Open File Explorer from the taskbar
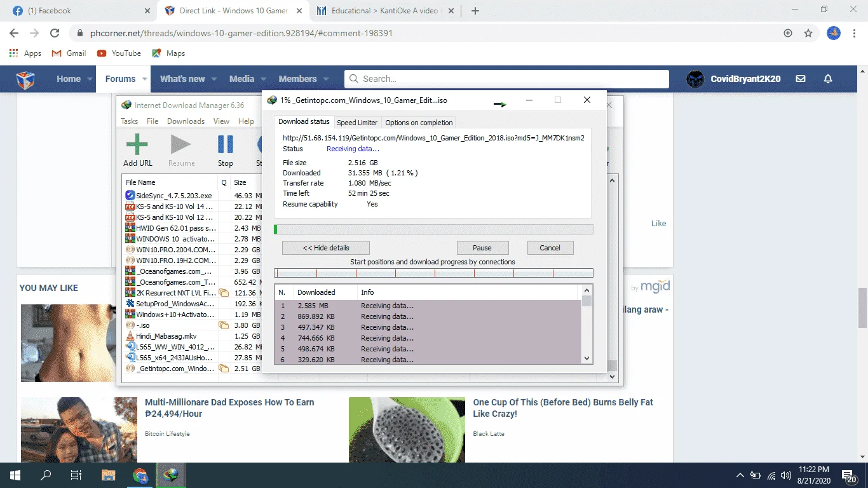Viewport: 868px width, 488px height. point(109,475)
